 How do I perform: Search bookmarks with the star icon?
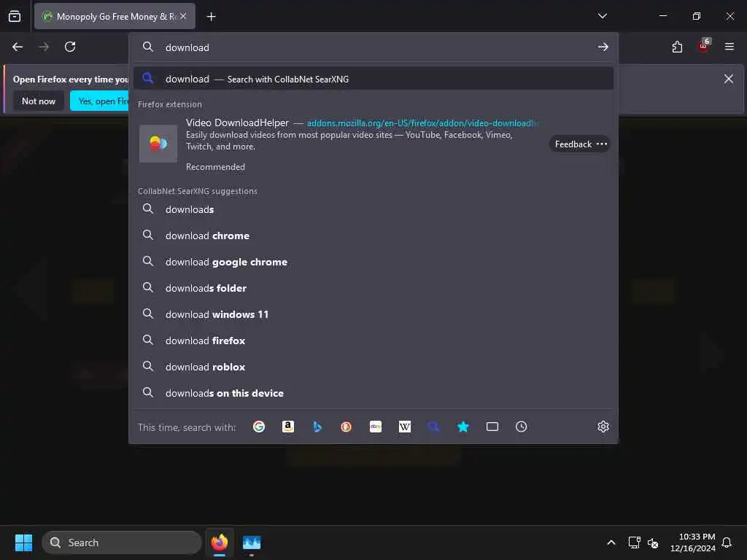(463, 427)
